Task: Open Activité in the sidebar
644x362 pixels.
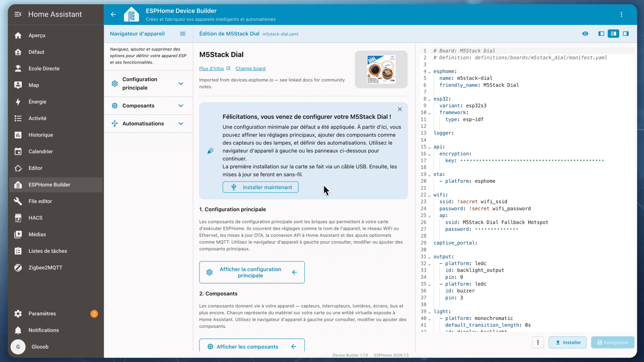Action: point(56,118)
